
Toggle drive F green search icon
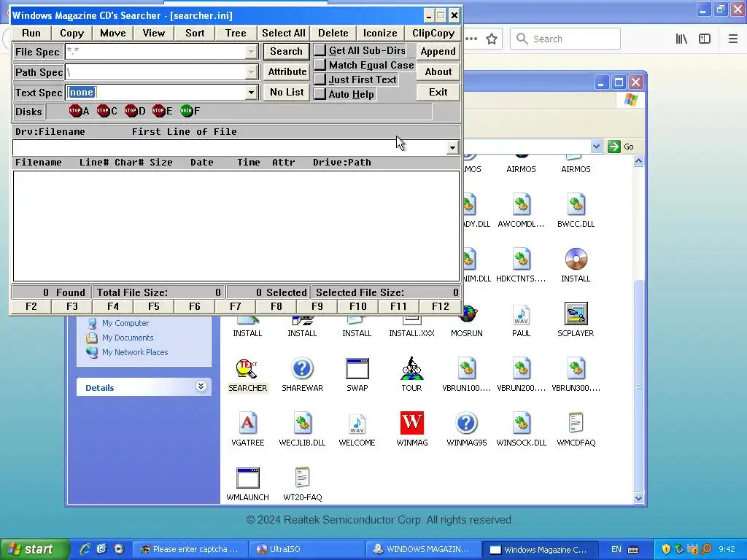(186, 111)
